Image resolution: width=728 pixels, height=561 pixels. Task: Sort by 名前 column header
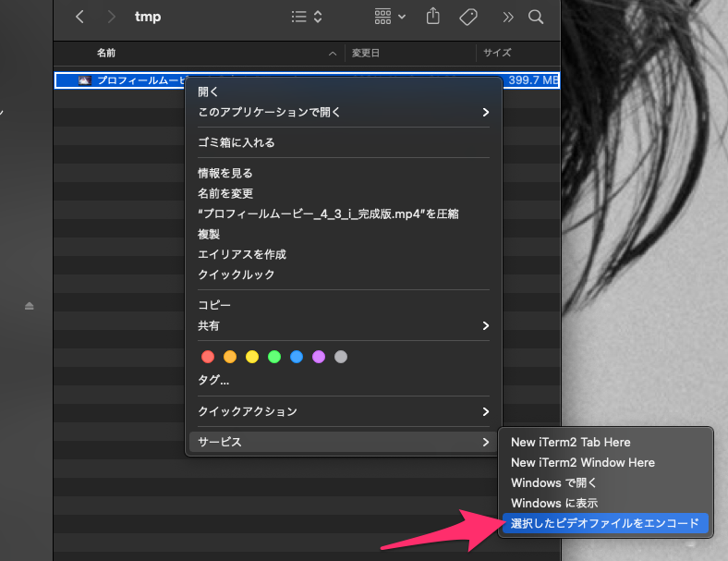tap(106, 53)
